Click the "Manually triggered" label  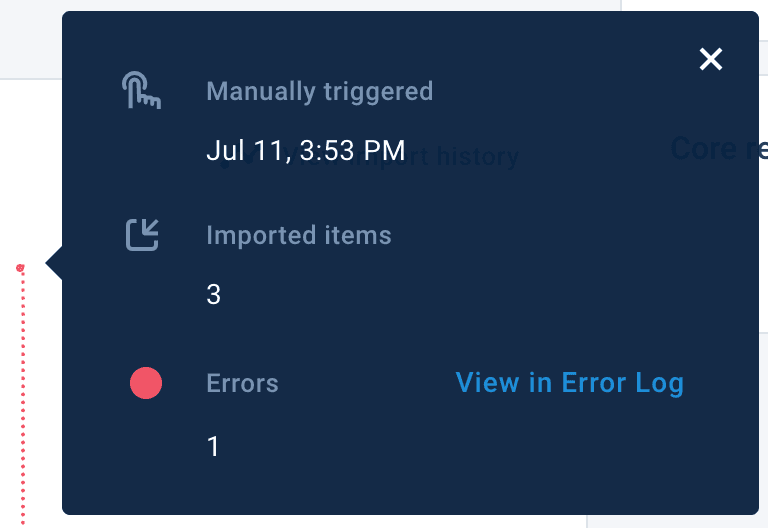point(319,91)
